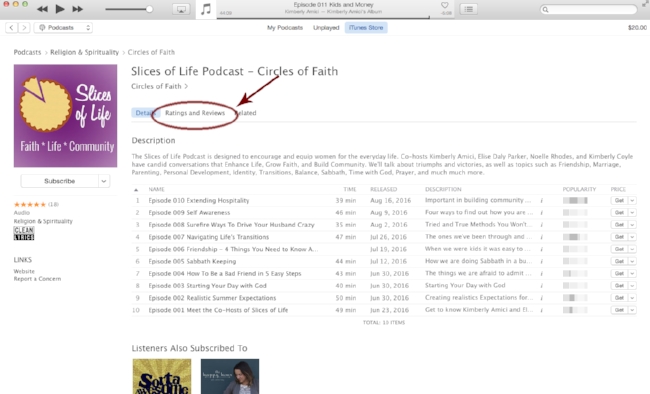Show info icon for Episode 005
This screenshot has height=394, width=650.
point(541,261)
